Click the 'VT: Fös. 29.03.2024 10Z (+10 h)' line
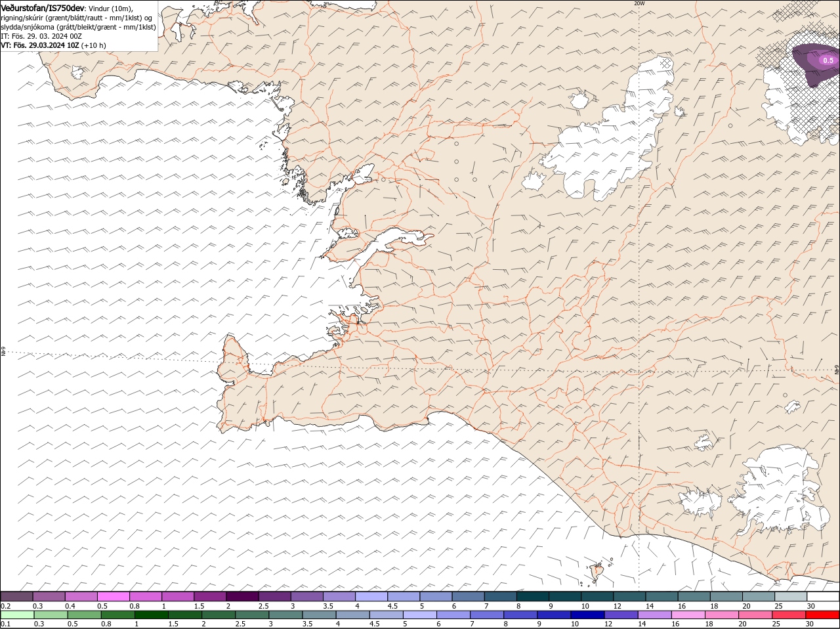Image resolution: width=840 pixels, height=629 pixels. [x=53, y=45]
